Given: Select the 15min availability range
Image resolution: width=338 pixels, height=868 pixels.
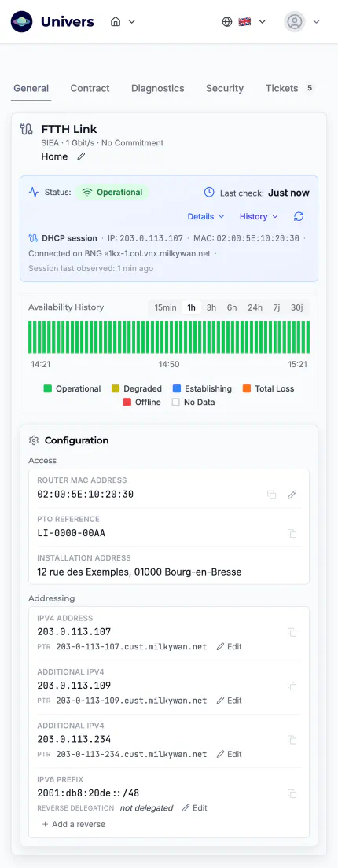Looking at the screenshot, I should (x=165, y=307).
